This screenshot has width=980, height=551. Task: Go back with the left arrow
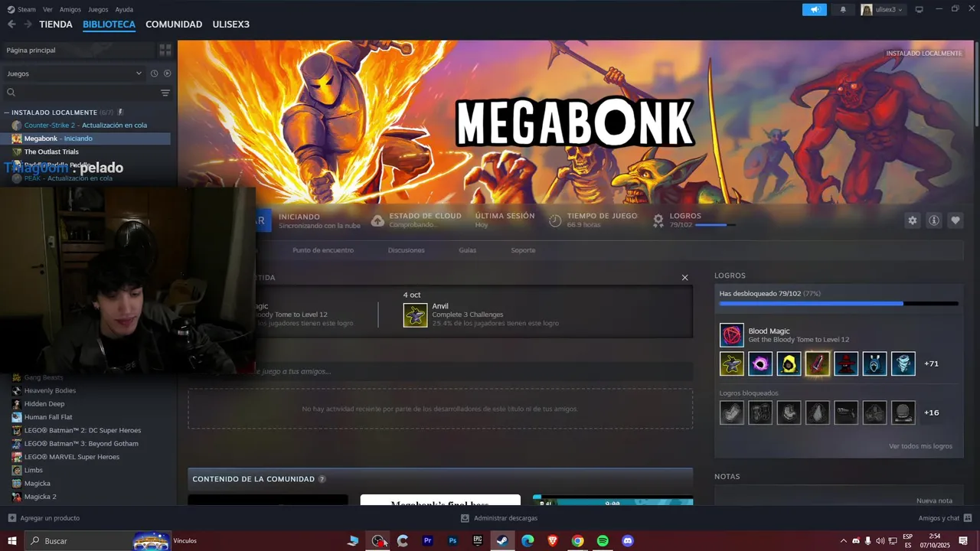coord(11,24)
